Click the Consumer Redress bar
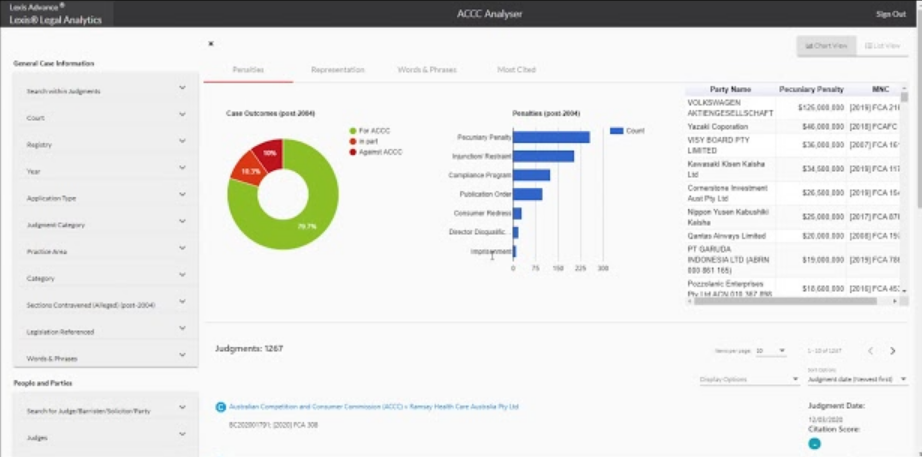 point(517,214)
